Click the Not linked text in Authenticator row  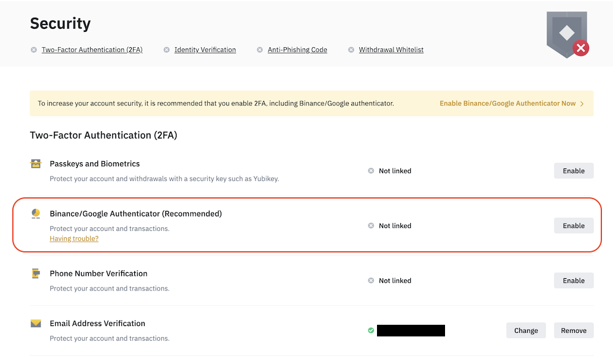tap(395, 226)
